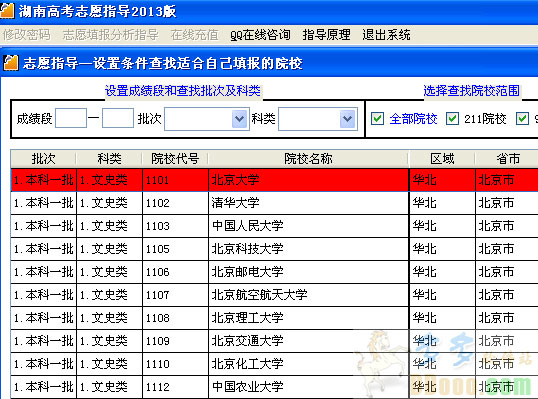538x399 pixels.
Task: Select the 北京邮电大学 name cell
Action: pyautogui.click(x=308, y=272)
